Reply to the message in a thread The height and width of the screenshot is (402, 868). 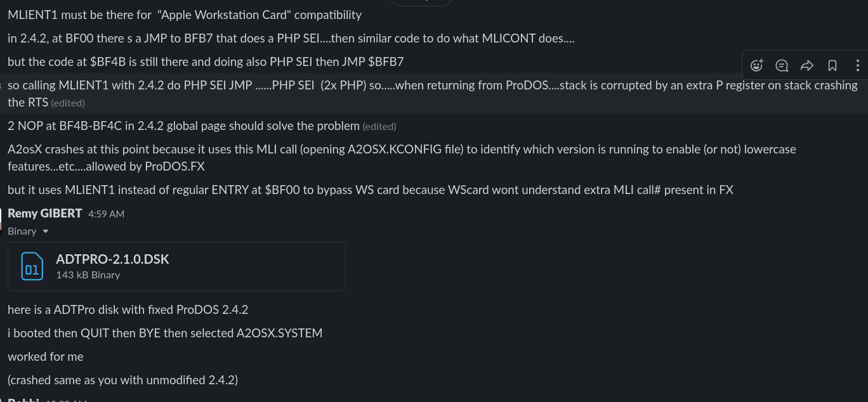click(x=782, y=65)
